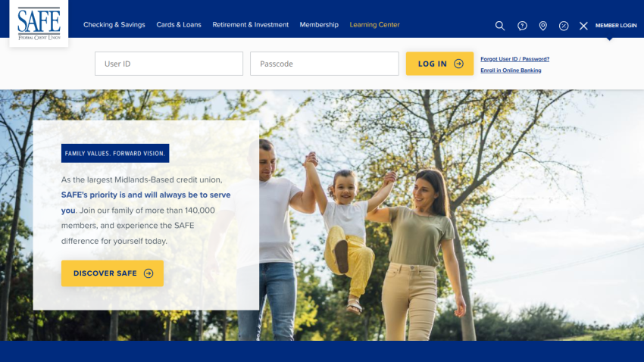The height and width of the screenshot is (362, 644).
Task: Go to home via SAFE logo
Action: coord(39,23)
